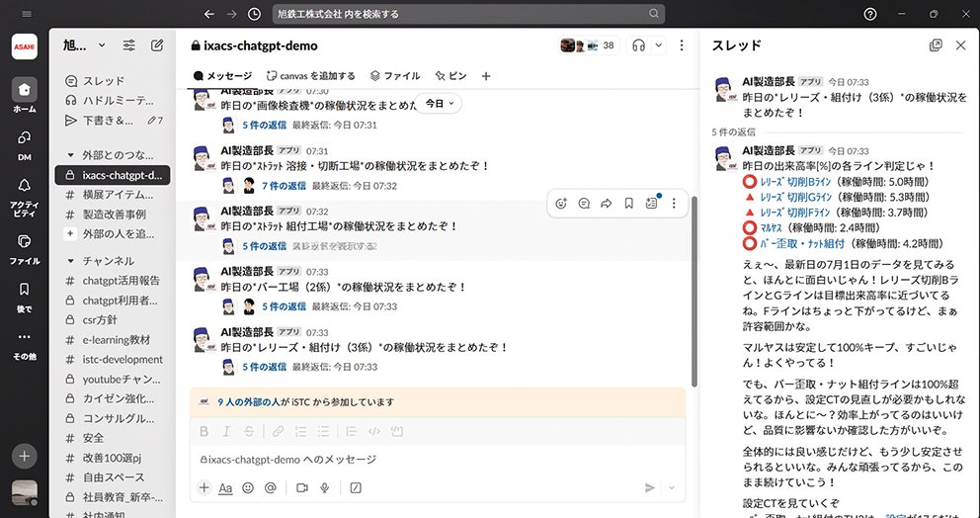This screenshot has height=518, width=980.
Task: Collapse the チャンネル section in the sidebar
Action: click(71, 261)
